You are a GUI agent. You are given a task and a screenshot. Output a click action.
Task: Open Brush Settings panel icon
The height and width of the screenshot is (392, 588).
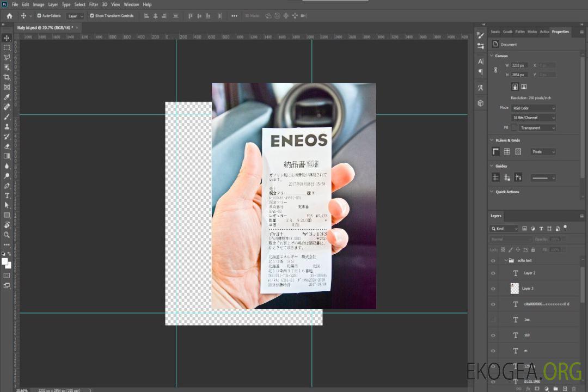point(480,35)
